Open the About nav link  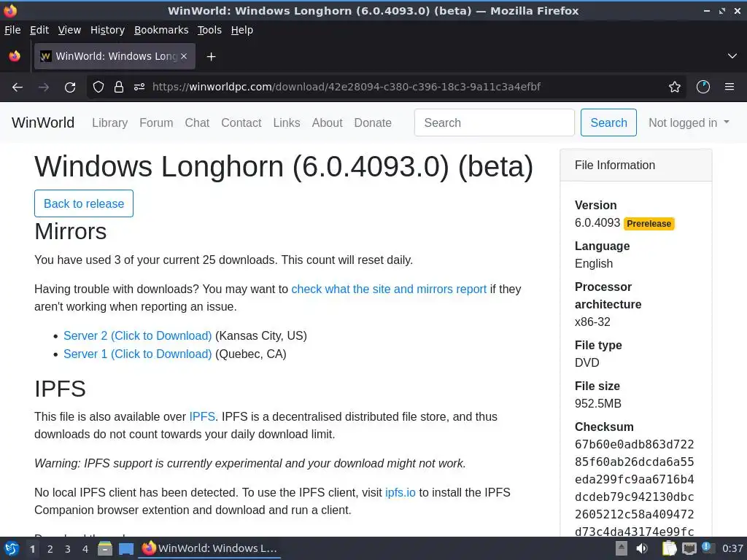point(328,122)
